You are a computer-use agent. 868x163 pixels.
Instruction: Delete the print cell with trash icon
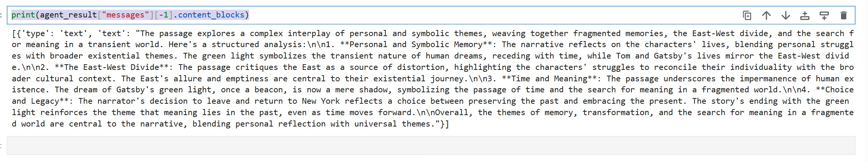844,15
